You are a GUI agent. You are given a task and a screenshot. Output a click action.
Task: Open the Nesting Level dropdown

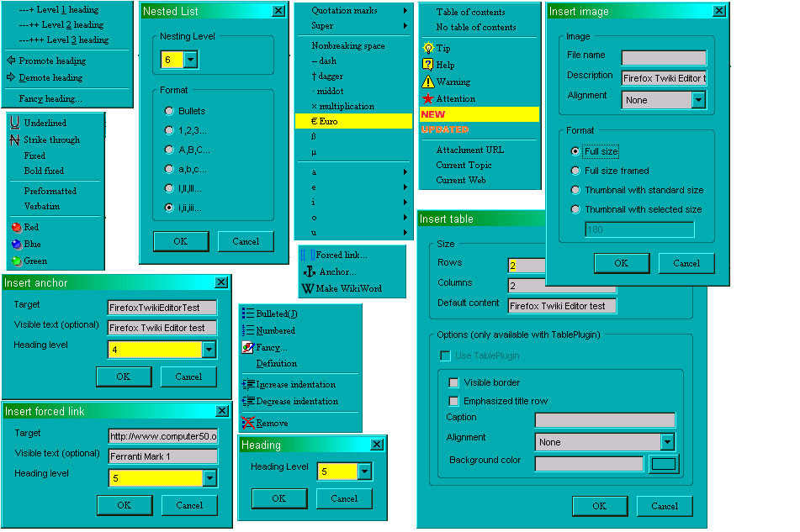coord(191,60)
